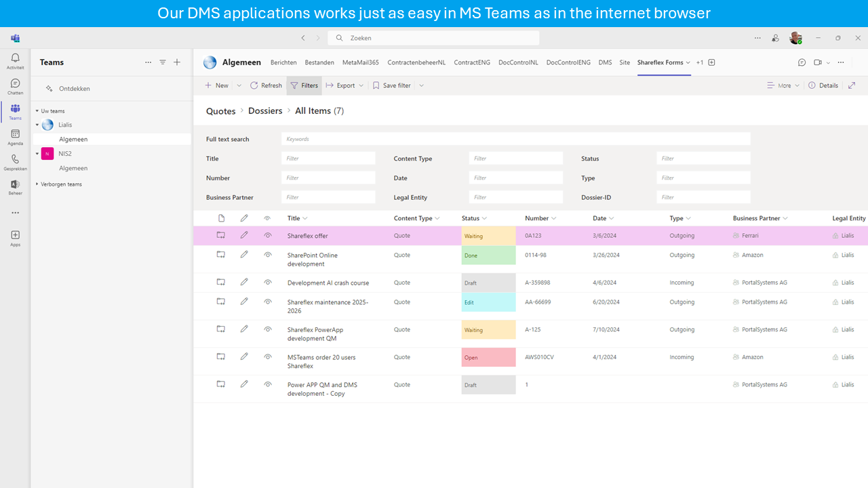Preview Development AI crash course eye icon
Screen dimensions: 868x488
[268, 282]
